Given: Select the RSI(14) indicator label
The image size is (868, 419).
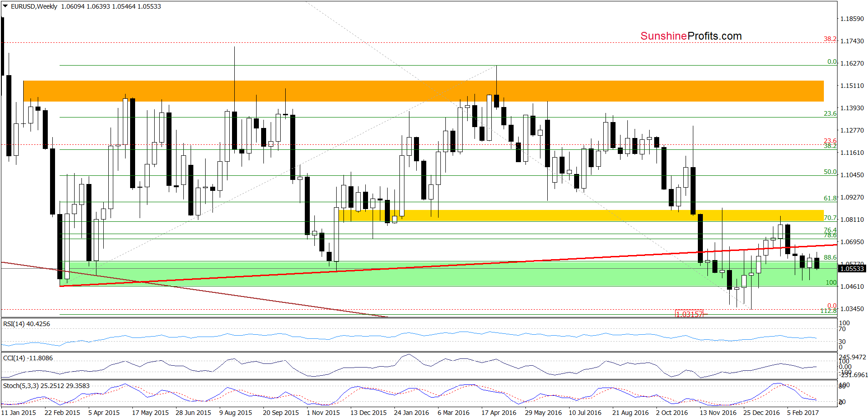Looking at the screenshot, I should [x=26, y=324].
